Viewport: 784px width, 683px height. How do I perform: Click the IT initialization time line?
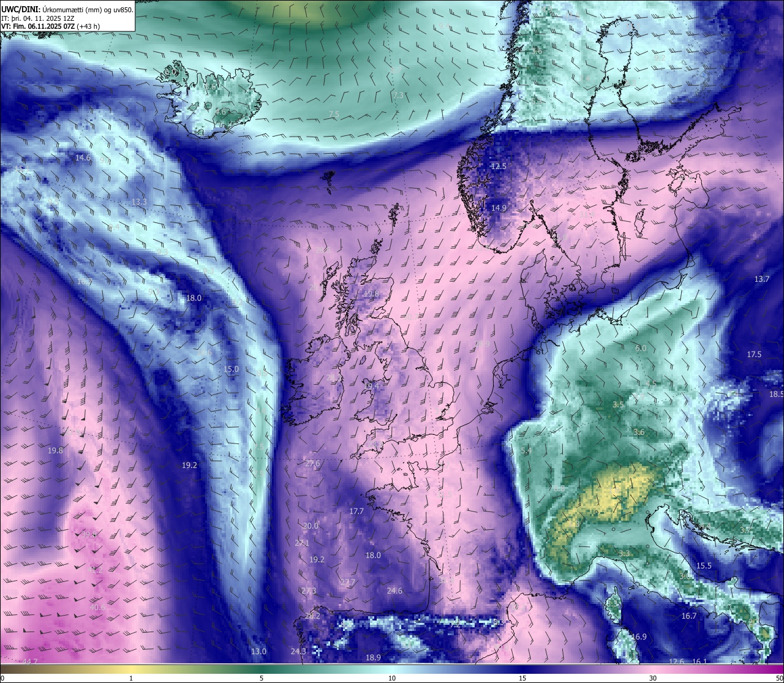pos(39,18)
